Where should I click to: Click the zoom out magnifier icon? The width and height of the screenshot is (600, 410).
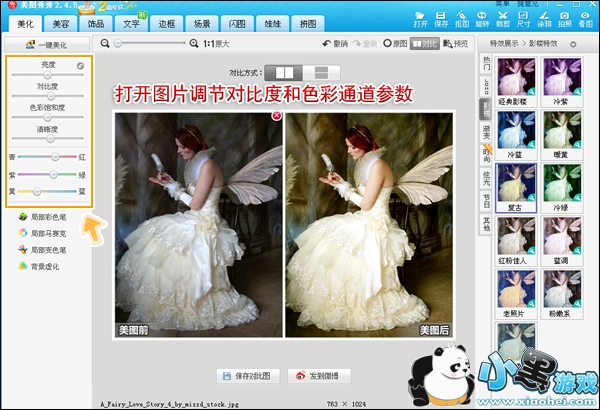pos(105,44)
